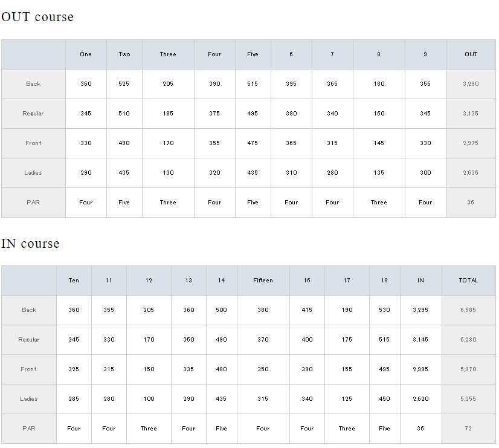Click the hole 14 column header

point(221,281)
